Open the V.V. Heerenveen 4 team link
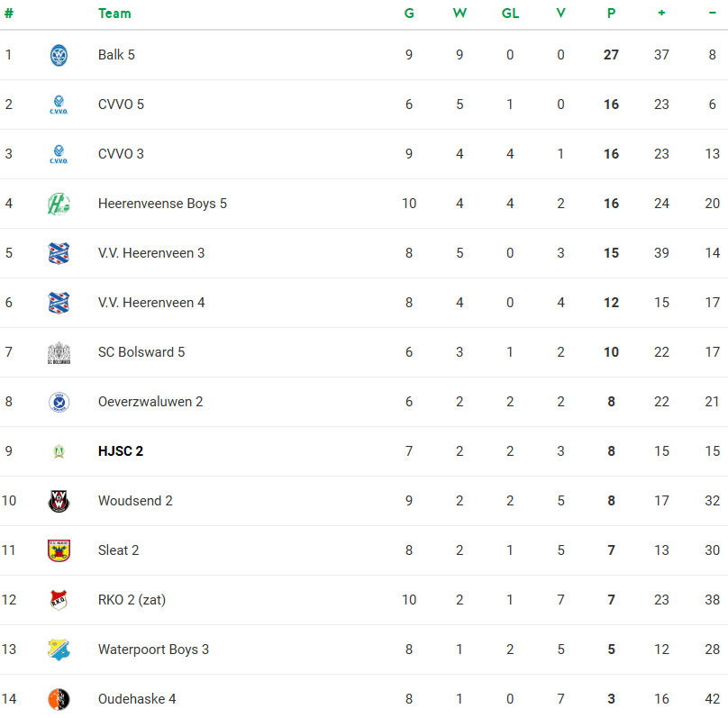This screenshot has width=728, height=718. tap(151, 303)
